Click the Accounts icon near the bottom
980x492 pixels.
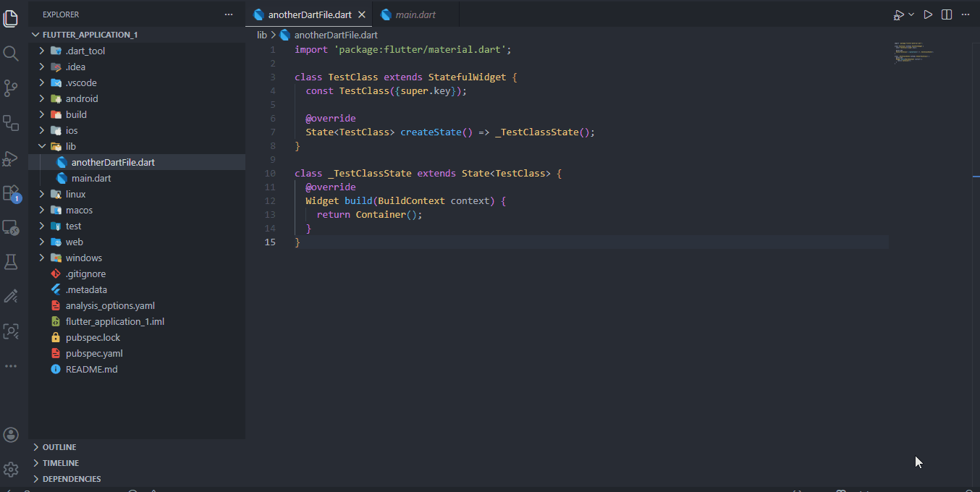11,435
